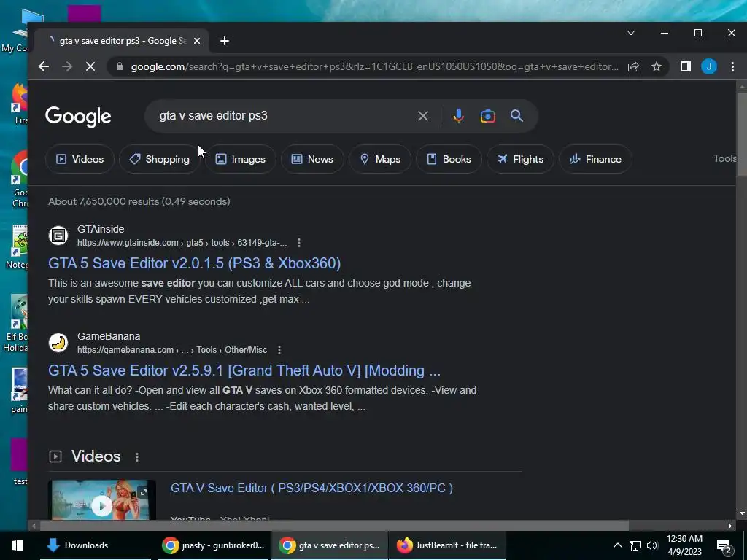Start a voice search with microphone

tap(458, 116)
